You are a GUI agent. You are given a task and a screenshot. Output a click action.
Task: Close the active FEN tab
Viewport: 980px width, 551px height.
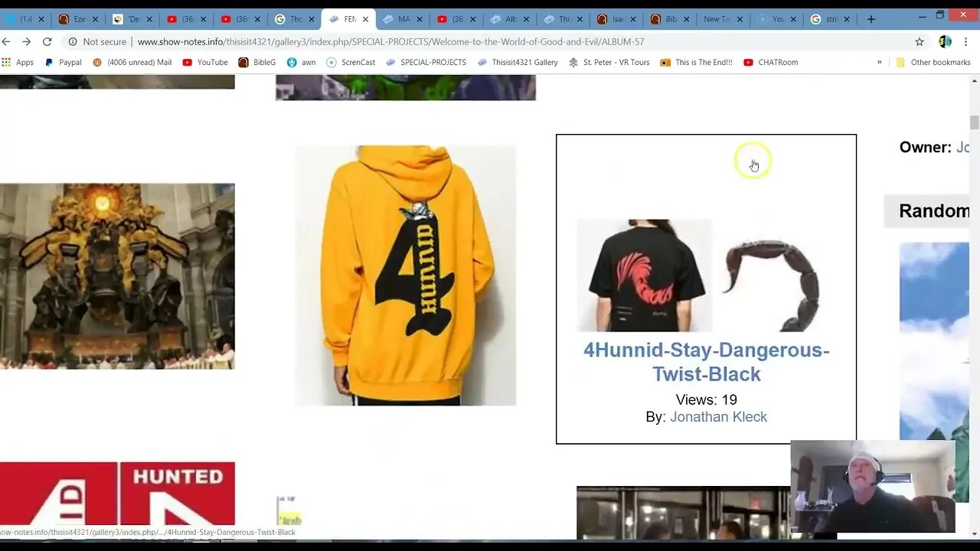(365, 19)
